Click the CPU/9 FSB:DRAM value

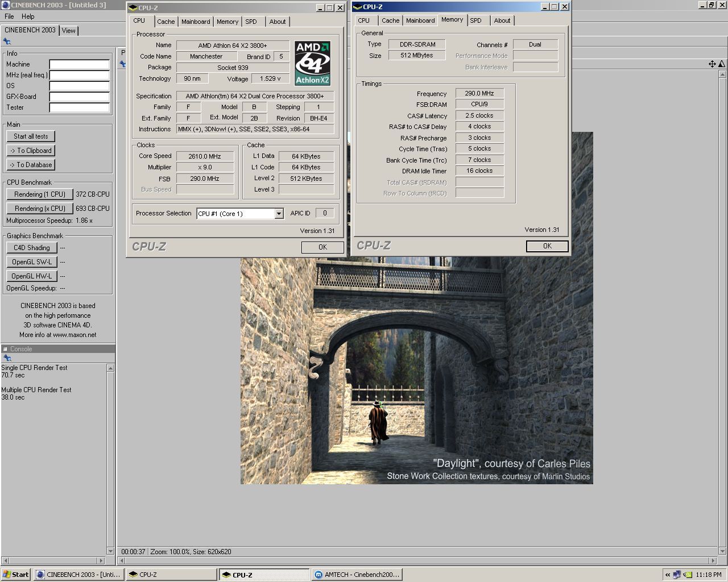click(479, 104)
